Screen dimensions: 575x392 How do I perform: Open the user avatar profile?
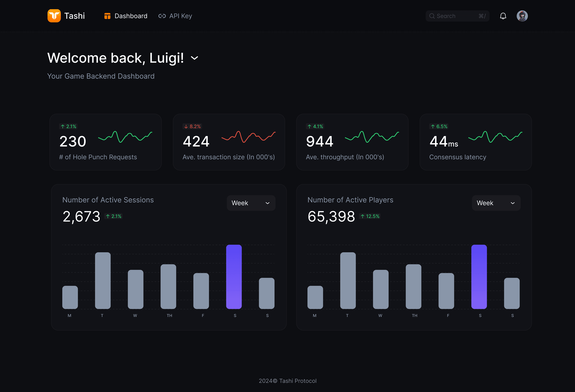click(x=522, y=16)
